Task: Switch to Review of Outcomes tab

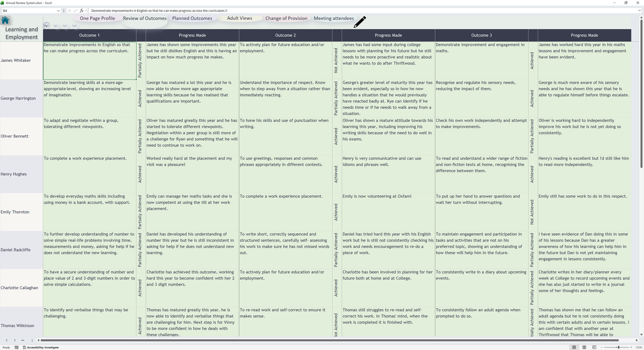Action: tap(145, 18)
